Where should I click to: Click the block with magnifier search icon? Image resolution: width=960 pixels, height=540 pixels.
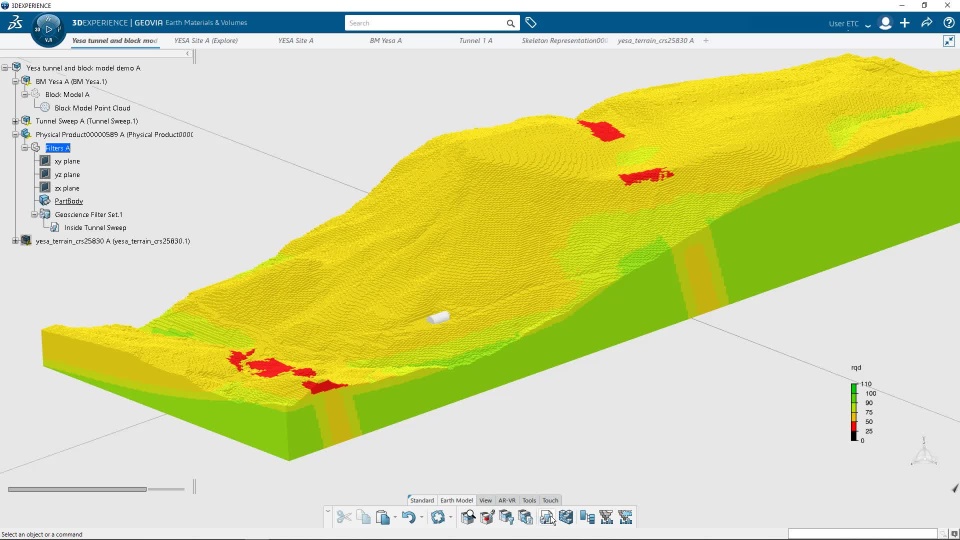click(468, 517)
